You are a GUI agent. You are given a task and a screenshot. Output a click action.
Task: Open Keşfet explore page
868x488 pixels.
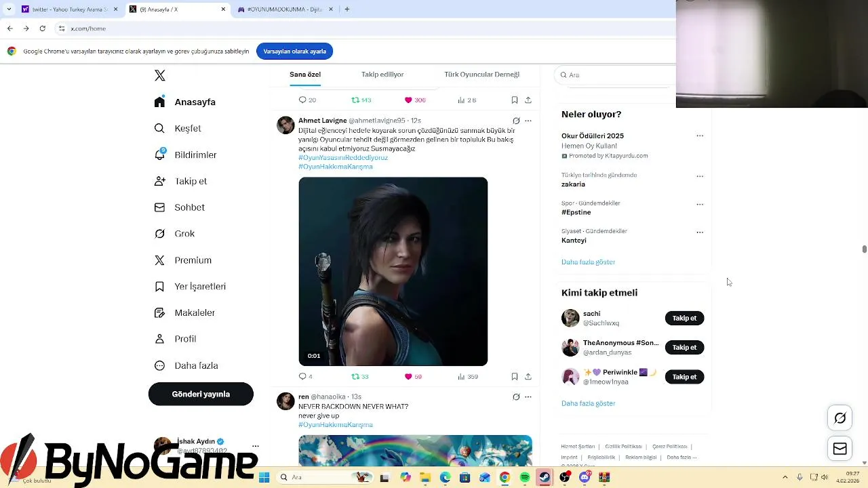click(x=178, y=128)
